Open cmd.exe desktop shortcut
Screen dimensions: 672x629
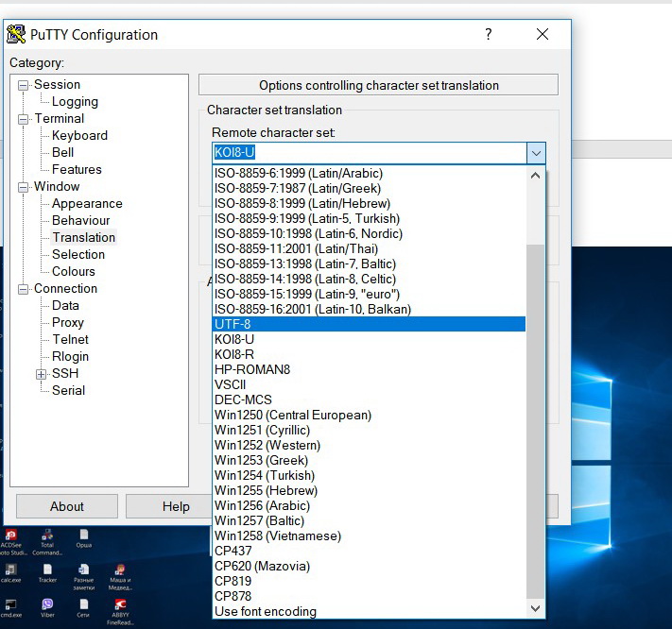pyautogui.click(x=10, y=608)
